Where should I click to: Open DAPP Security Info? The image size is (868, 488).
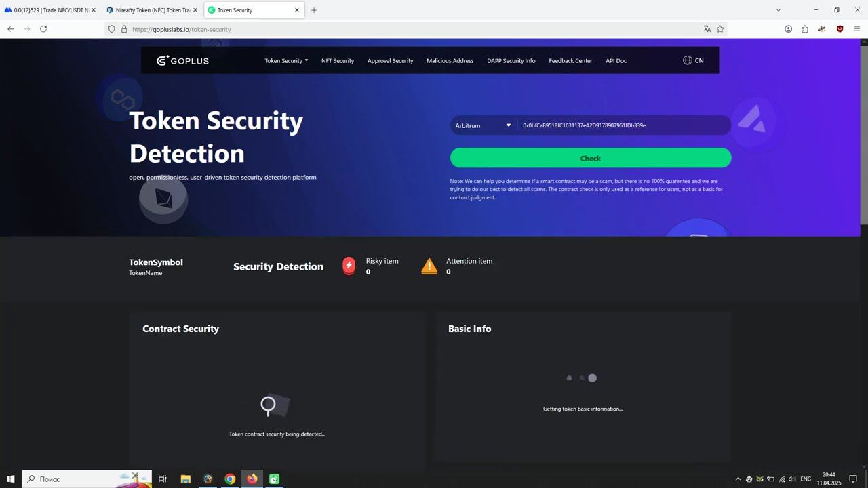pyautogui.click(x=511, y=60)
